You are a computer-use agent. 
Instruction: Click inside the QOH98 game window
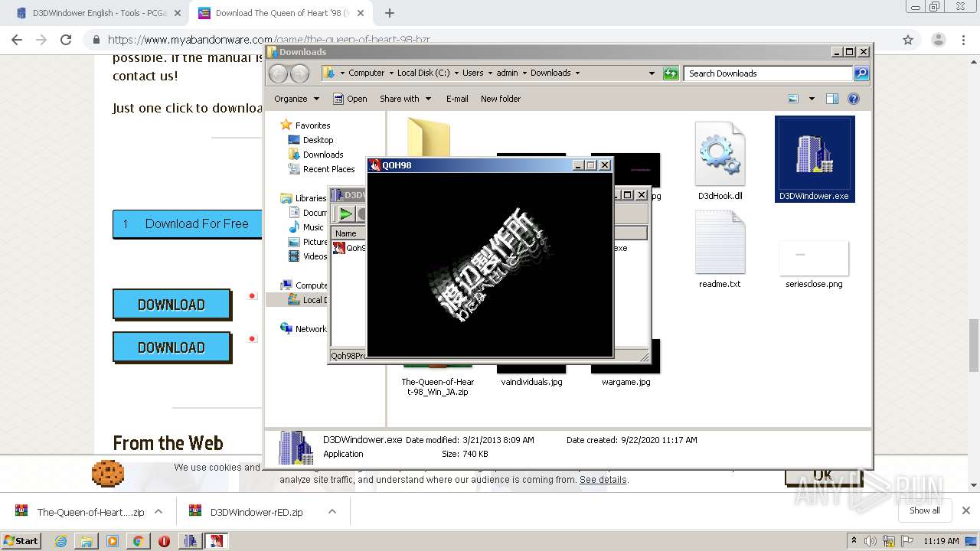[490, 264]
